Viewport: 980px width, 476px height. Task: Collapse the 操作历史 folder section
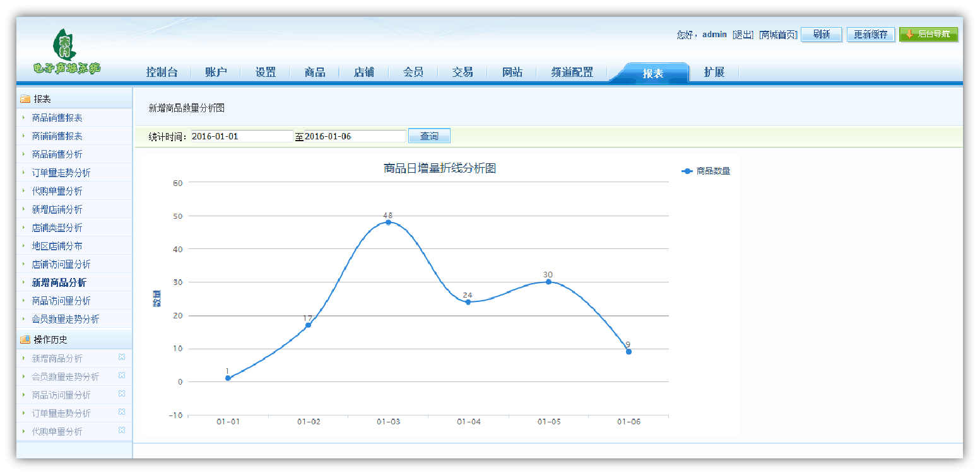click(x=50, y=339)
